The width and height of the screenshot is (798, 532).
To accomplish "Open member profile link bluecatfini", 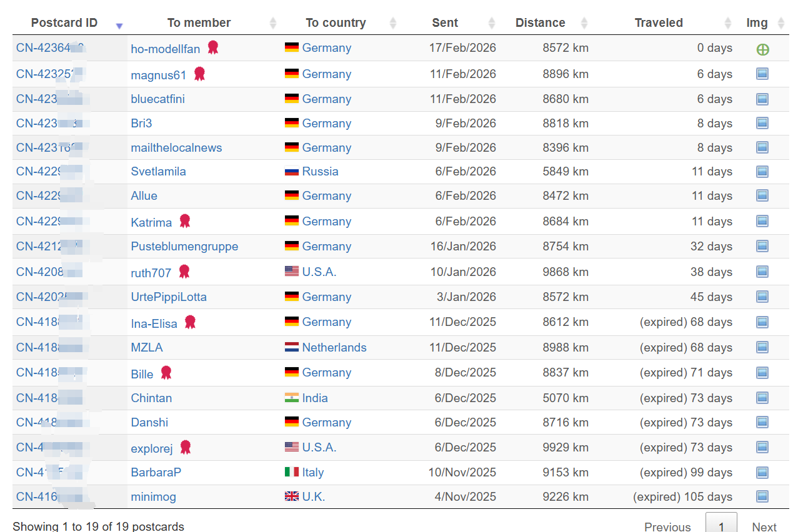I will coord(157,99).
